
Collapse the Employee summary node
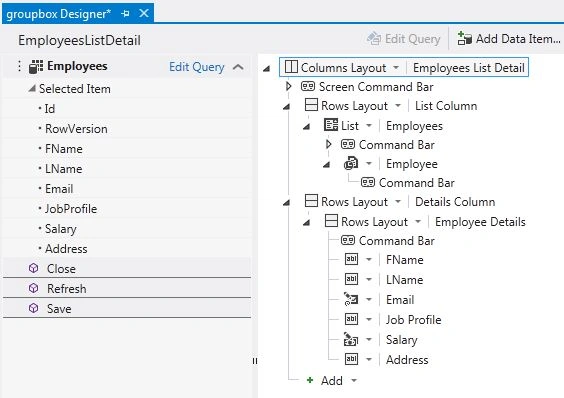tap(326, 165)
